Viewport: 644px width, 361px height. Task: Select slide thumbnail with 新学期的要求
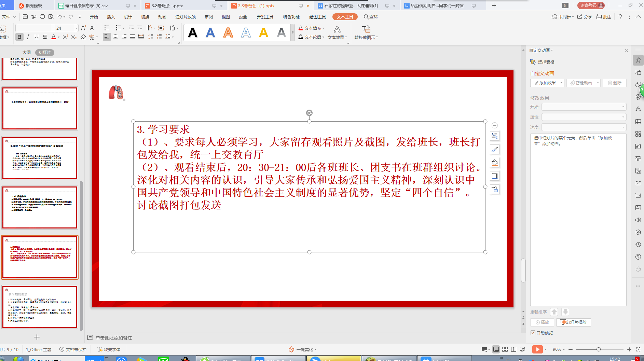pos(40,307)
